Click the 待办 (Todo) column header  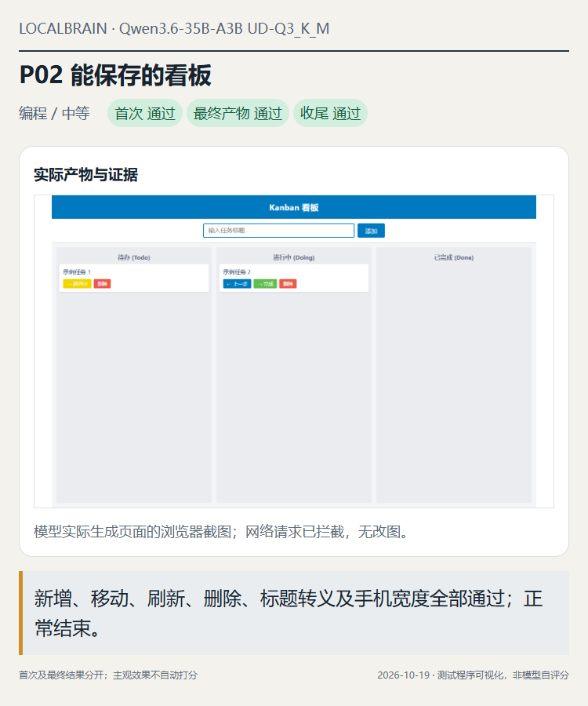coord(134,257)
